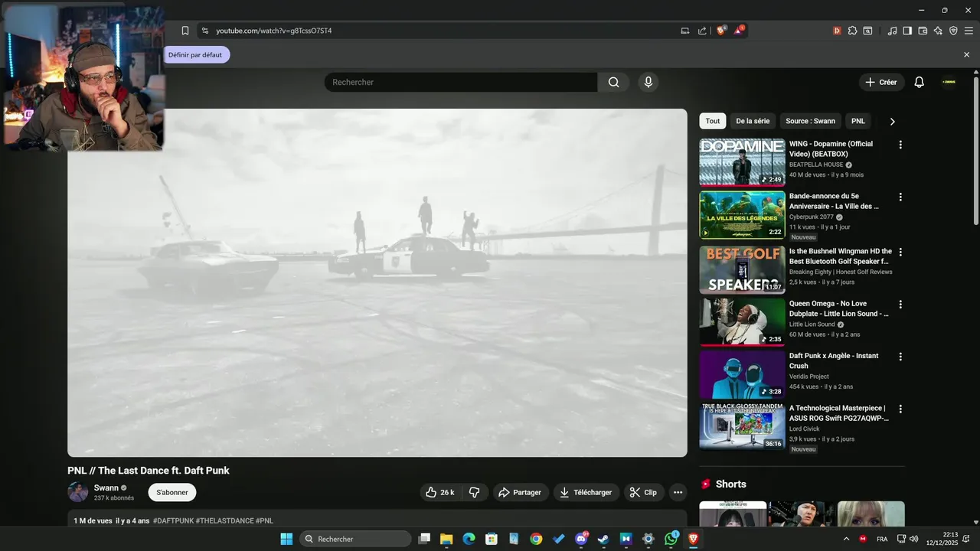Open Brave Shields lion icon
This screenshot has width=980, height=551.
[721, 31]
